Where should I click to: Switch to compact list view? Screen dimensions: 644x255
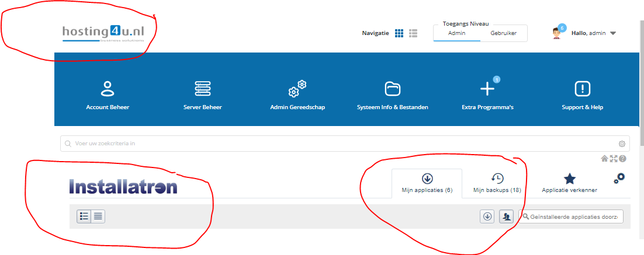pos(98,216)
